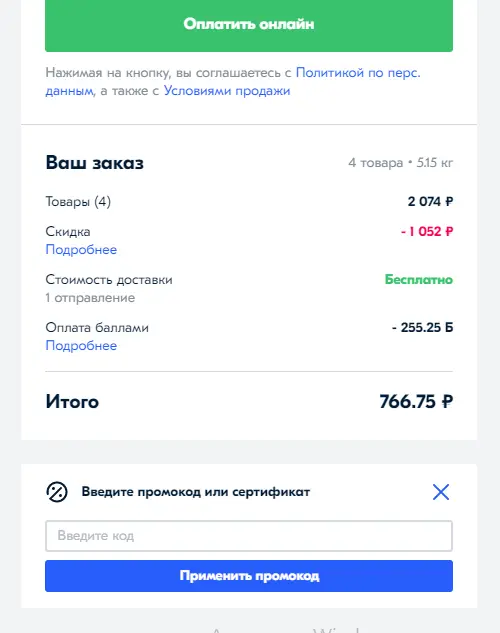Viewport: 500px width, 633px height.
Task: Collapse the Введите промокод или сертификат header
Action: 196,492
